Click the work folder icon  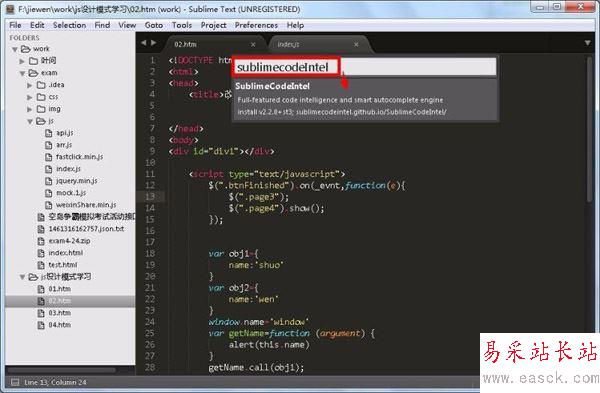[x=26, y=49]
